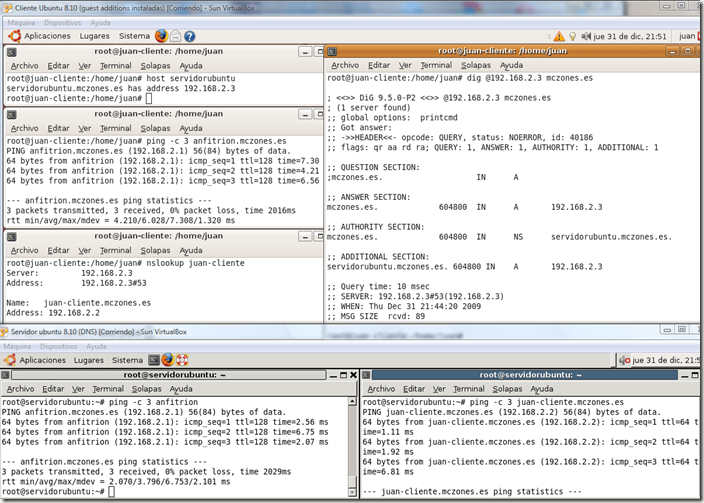Open Terminal menu in client ping anfitrion terminal
This screenshot has height=503, width=704.
coord(115,128)
